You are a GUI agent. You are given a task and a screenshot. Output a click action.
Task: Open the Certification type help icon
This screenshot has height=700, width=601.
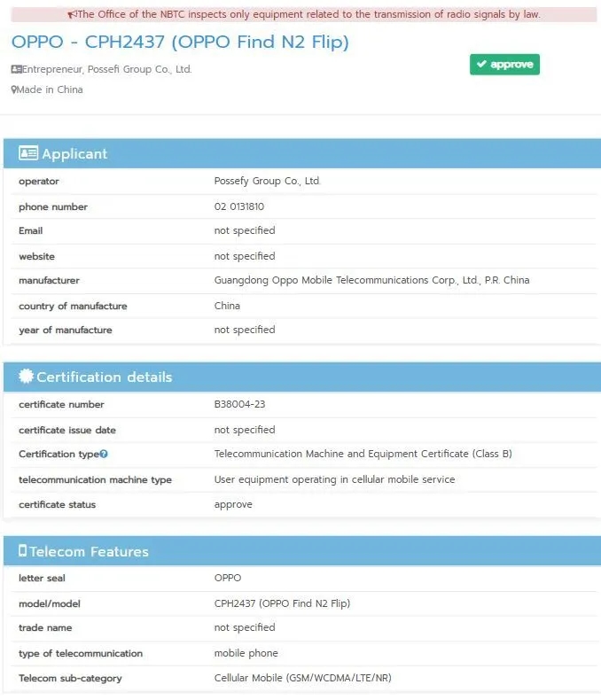[104, 454]
